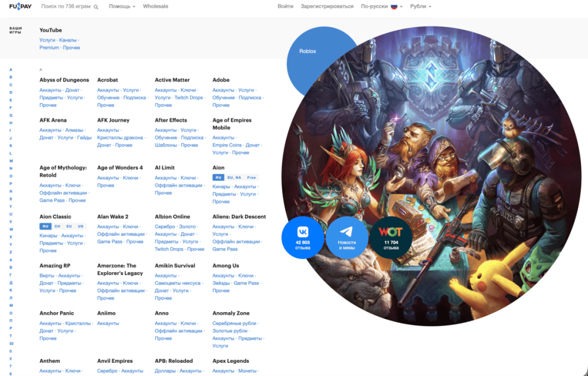
Task: Open Серебро under Albion Online
Action: coord(165,227)
